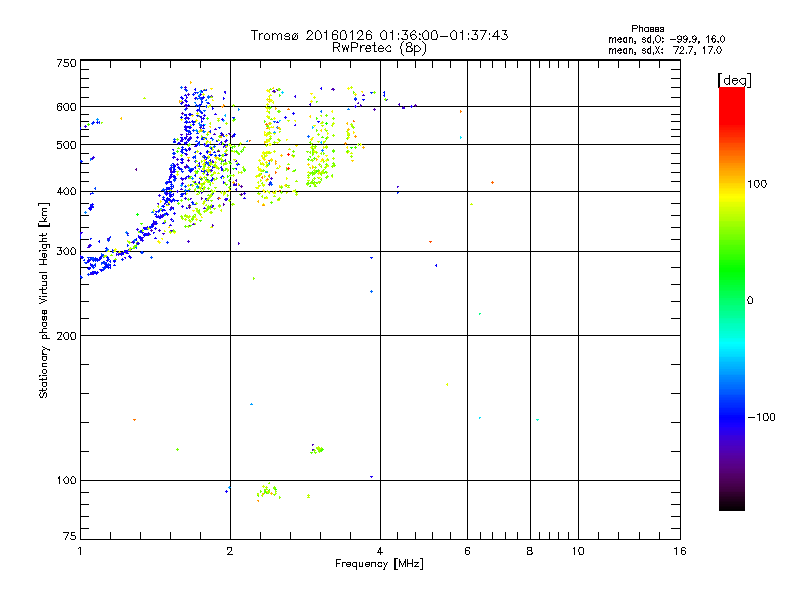Image resolution: width=800 pixels, height=600 pixels.
Task: Click the x-axis label '2'
Action: pos(230,551)
